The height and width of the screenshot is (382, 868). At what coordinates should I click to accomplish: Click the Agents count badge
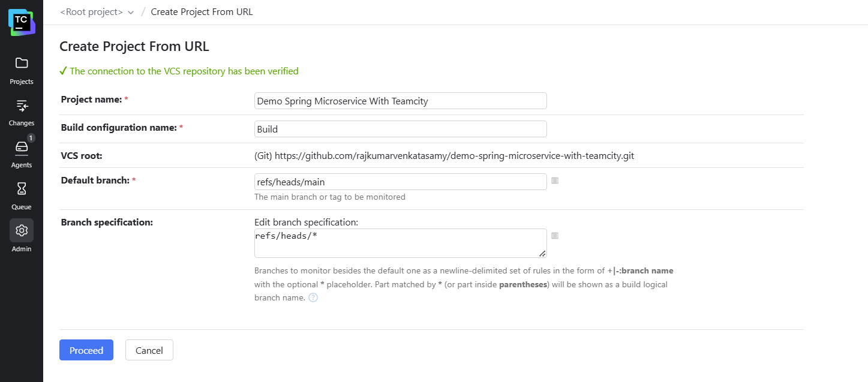pyautogui.click(x=31, y=138)
